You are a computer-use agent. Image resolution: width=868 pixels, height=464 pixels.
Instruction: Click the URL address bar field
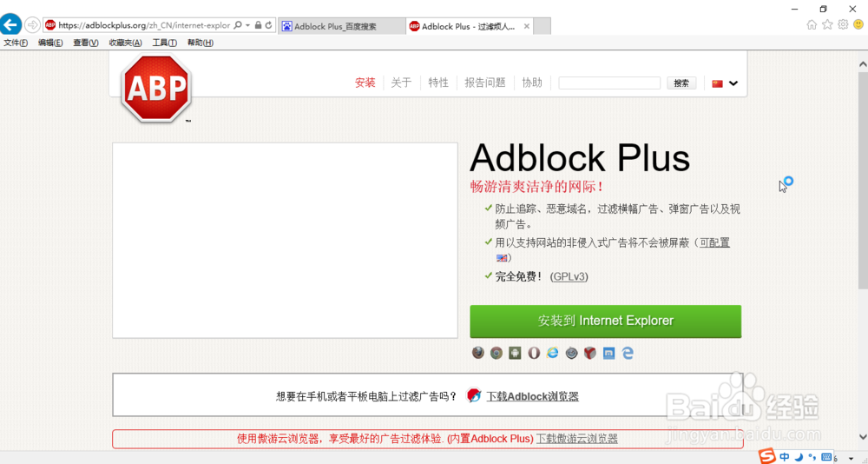(144, 25)
